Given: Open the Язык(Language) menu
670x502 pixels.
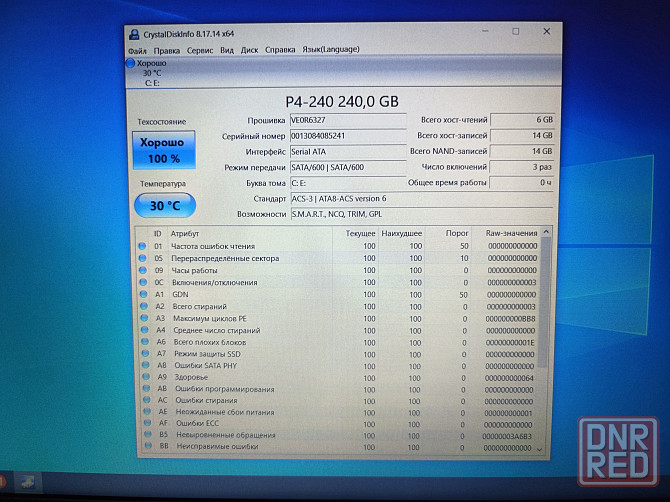Looking at the screenshot, I should 331,49.
